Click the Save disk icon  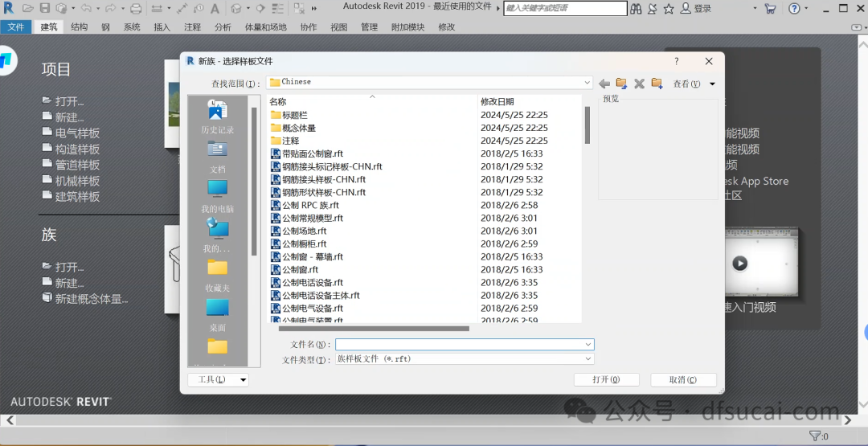pyautogui.click(x=45, y=8)
